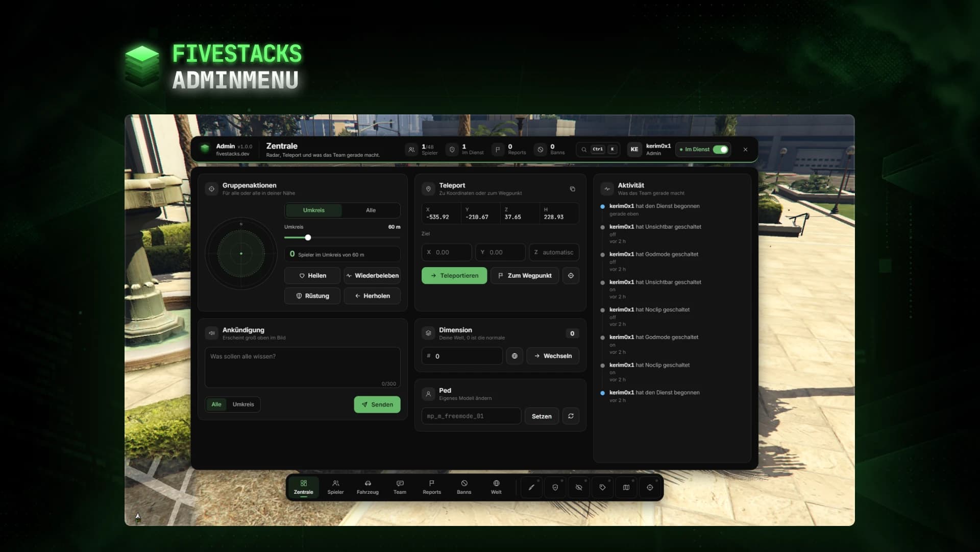Image resolution: width=980 pixels, height=552 pixels.
Task: Click the Wechseln dimension button
Action: pos(553,356)
